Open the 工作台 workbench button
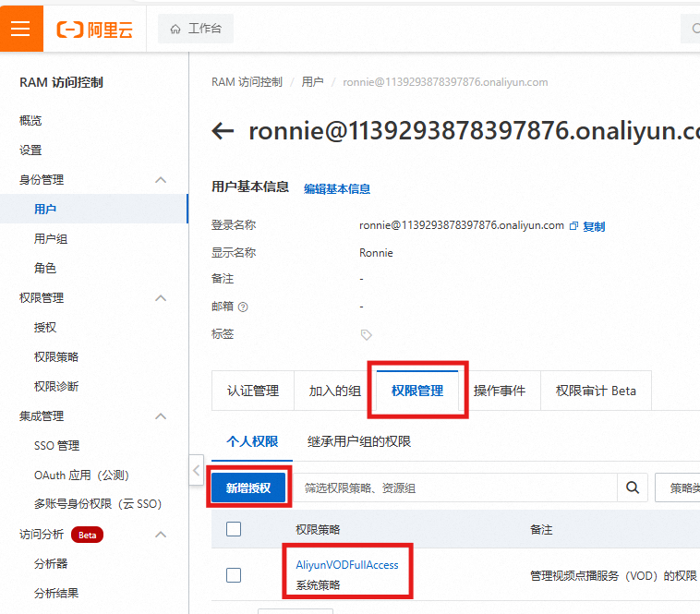 tap(196, 29)
